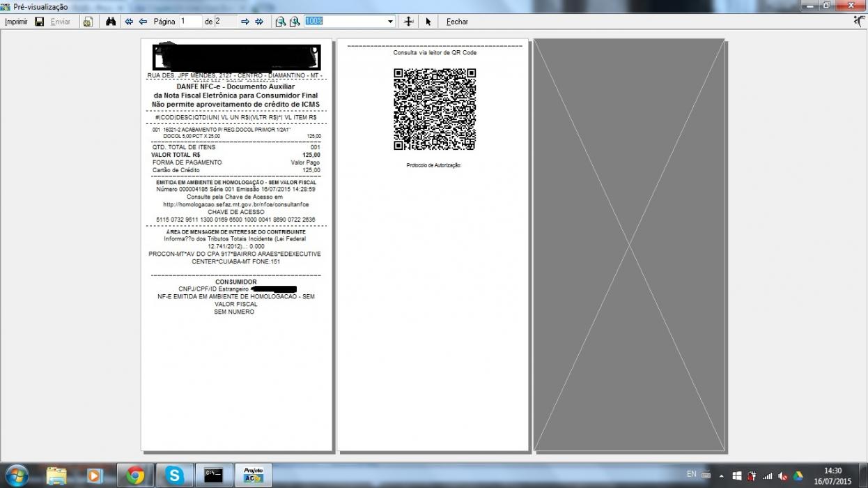The image size is (868, 488).
Task: Open page setup icon in the toolbar
Action: 87,22
